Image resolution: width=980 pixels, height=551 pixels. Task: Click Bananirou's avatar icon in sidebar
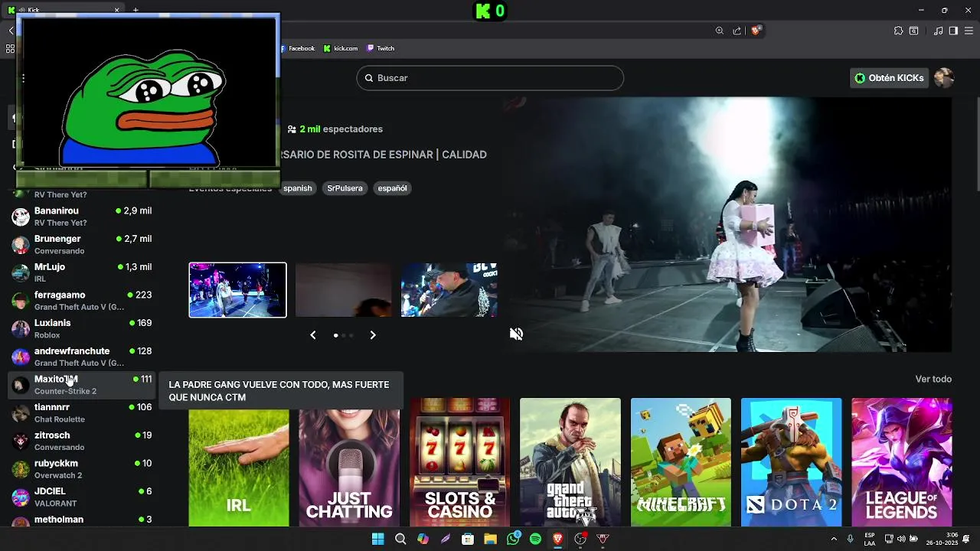coord(21,217)
